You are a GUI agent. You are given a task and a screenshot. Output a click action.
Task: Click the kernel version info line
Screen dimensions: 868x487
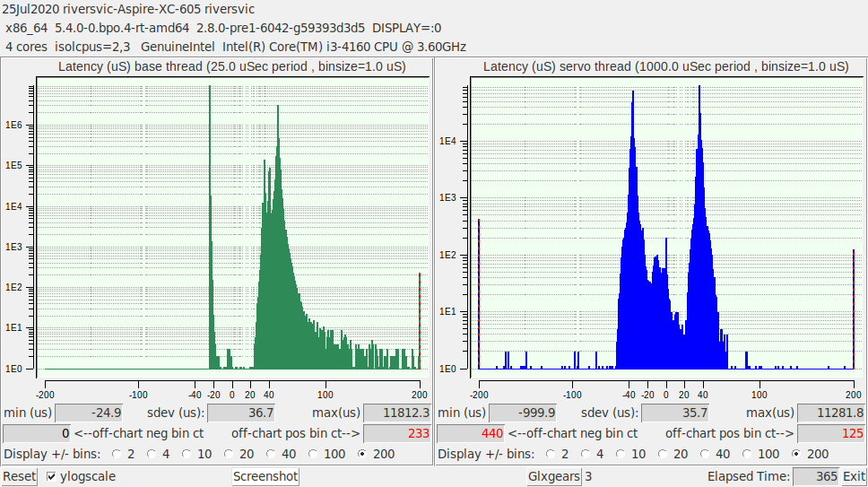point(223,28)
